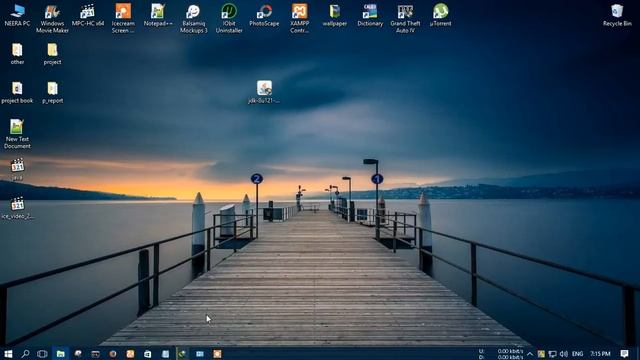Open Firefox from taskbar
Viewport: 640px width, 360px height.
pos(113,353)
